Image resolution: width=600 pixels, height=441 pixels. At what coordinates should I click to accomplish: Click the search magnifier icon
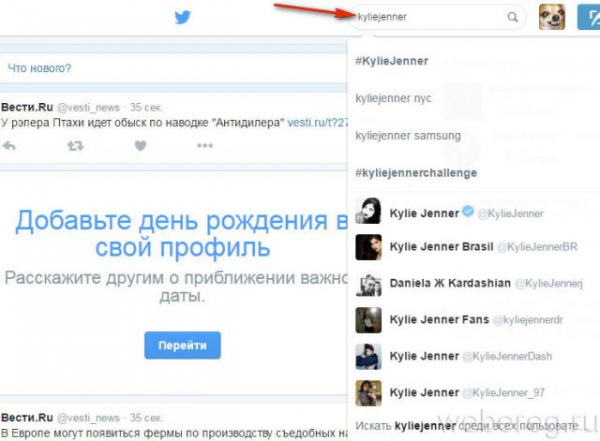512,17
